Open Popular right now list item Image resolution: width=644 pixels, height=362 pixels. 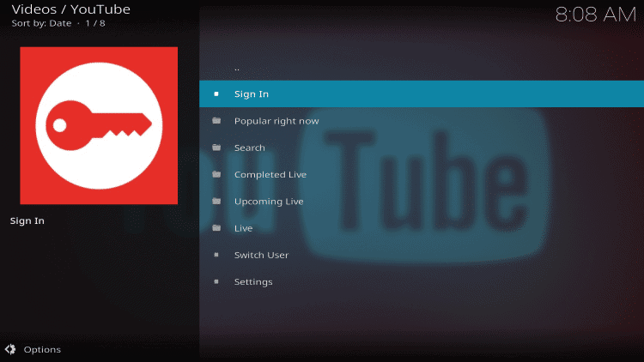click(x=422, y=121)
